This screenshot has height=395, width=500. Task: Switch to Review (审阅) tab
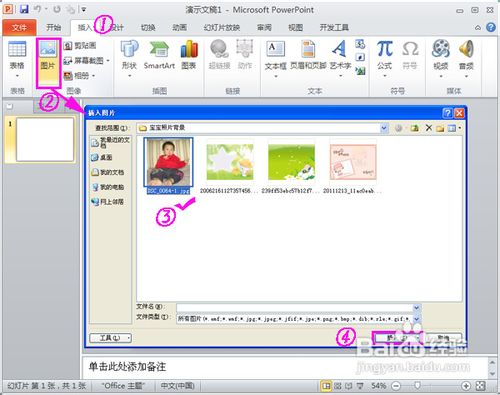tap(264, 28)
